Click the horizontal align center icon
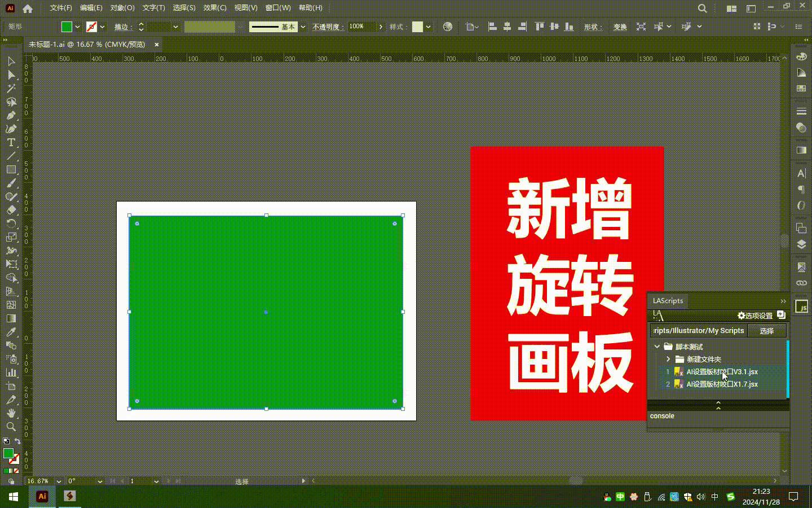The image size is (812, 508). point(506,26)
